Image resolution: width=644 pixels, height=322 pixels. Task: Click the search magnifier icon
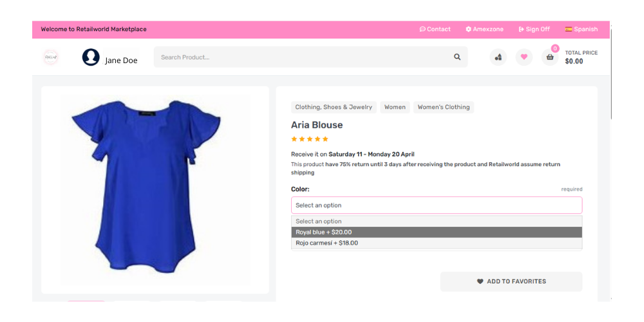pyautogui.click(x=457, y=57)
